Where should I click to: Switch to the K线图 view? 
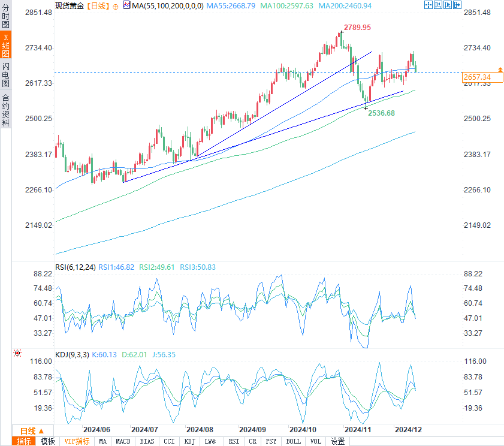5,45
